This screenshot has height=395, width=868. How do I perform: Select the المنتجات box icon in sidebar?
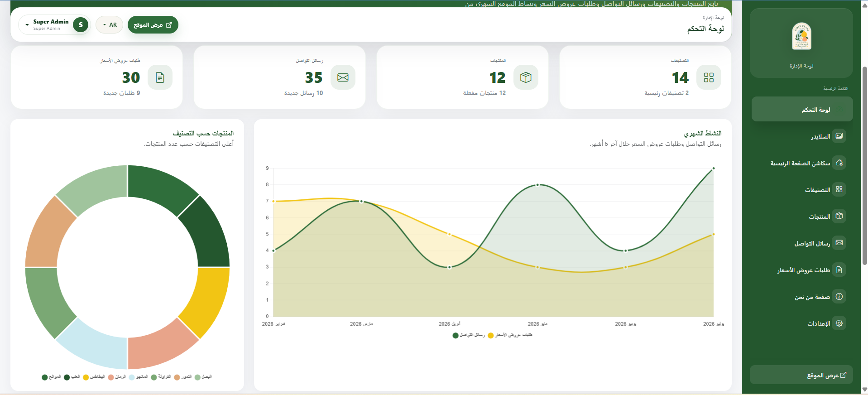(839, 216)
